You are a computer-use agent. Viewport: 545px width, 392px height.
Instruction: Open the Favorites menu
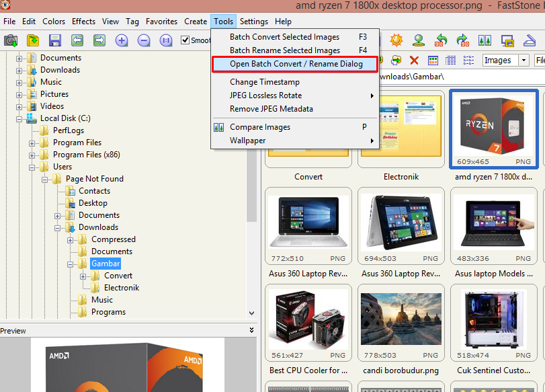[x=162, y=22]
